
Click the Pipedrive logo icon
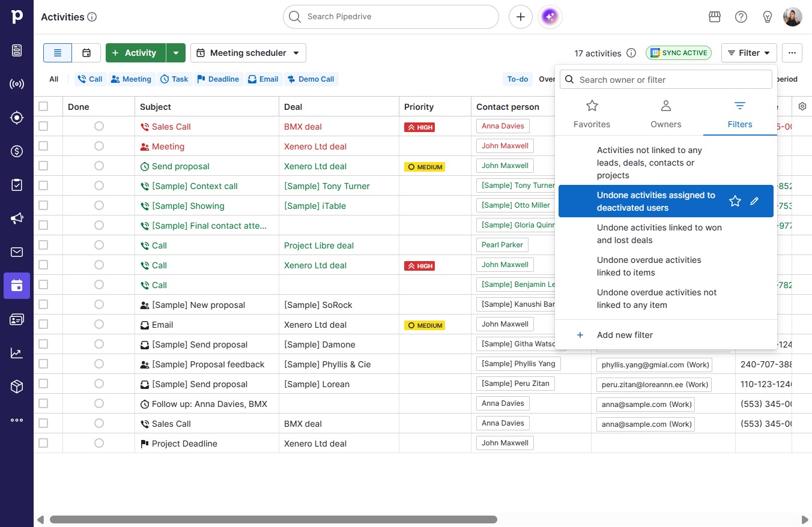[x=17, y=17]
